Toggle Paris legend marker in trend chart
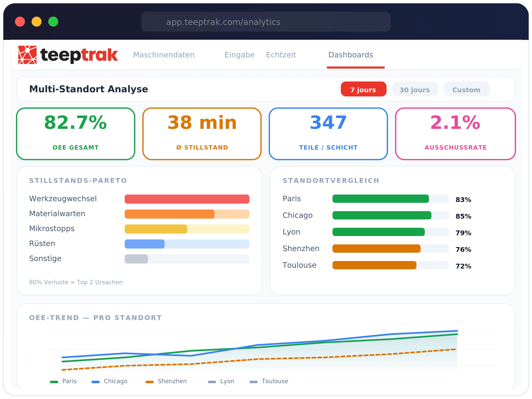The height and width of the screenshot is (399, 532). tap(54, 382)
